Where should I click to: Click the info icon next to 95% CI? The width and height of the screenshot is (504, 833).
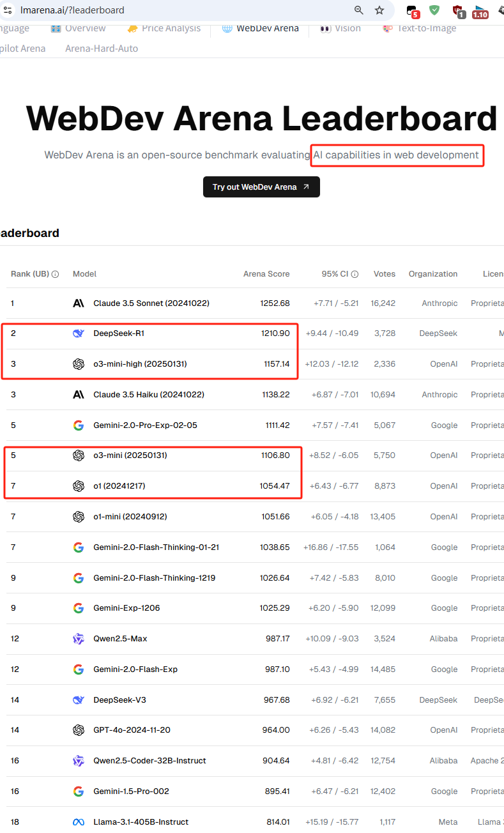(355, 274)
